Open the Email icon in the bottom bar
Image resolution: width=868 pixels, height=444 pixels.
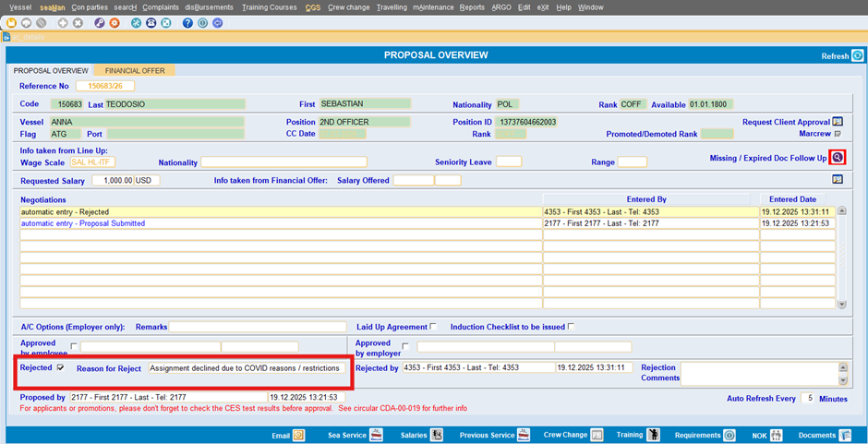(x=299, y=435)
